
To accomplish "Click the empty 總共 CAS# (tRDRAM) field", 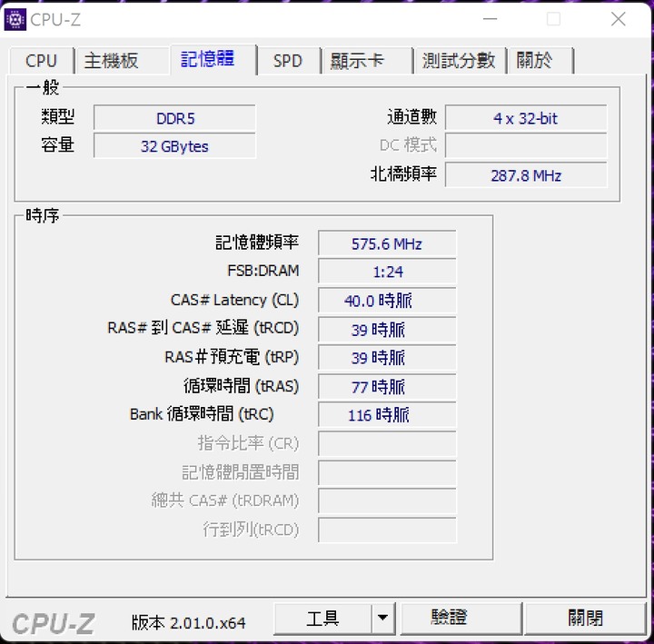I will [387, 500].
